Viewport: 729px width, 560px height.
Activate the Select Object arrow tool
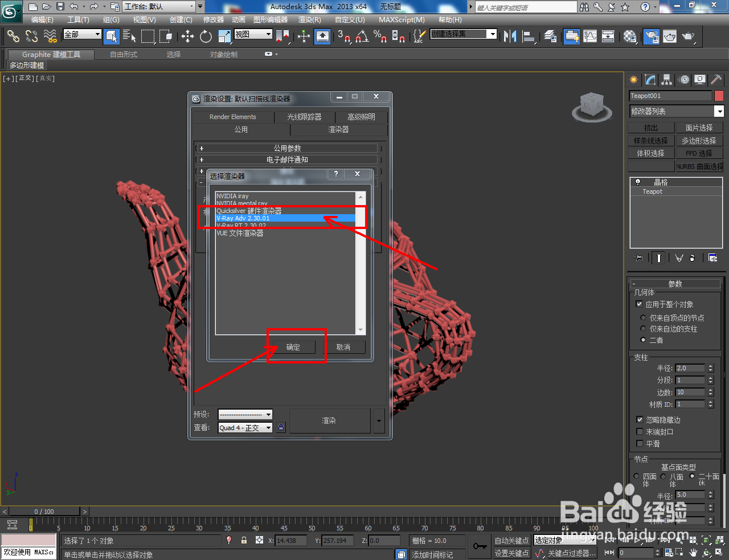click(112, 36)
